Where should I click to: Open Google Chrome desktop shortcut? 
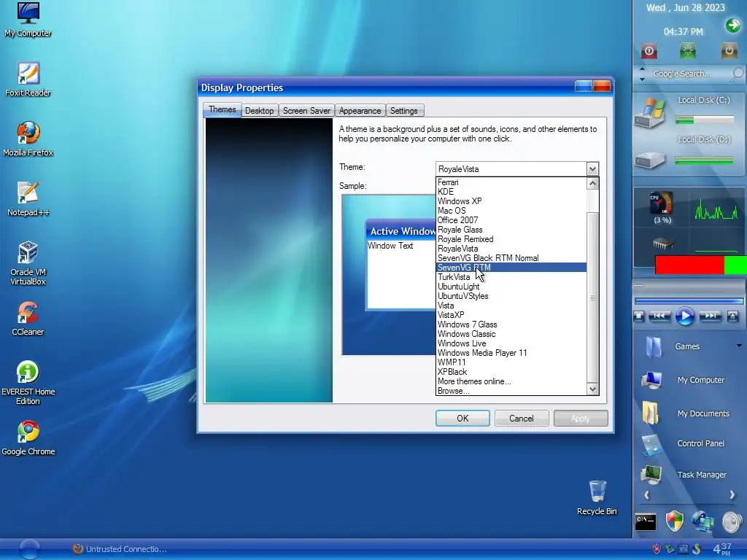[x=28, y=438]
